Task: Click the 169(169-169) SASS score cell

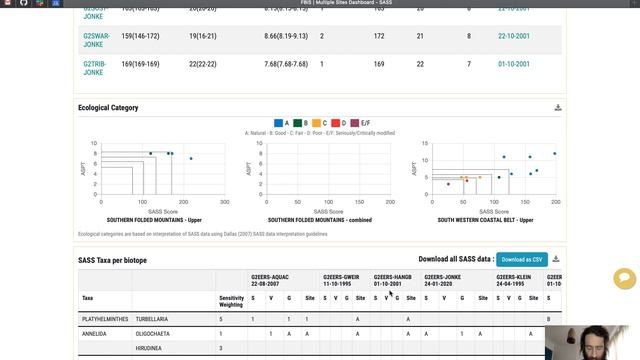Action: (x=140, y=64)
